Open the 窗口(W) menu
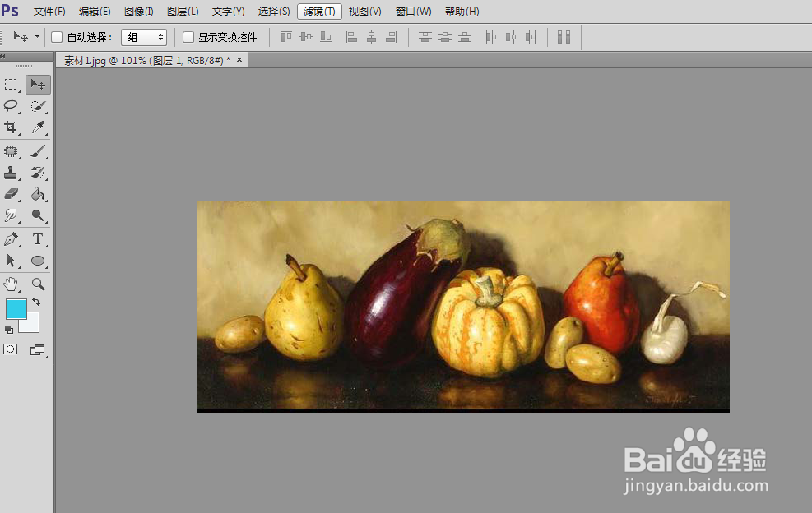 pyautogui.click(x=413, y=11)
